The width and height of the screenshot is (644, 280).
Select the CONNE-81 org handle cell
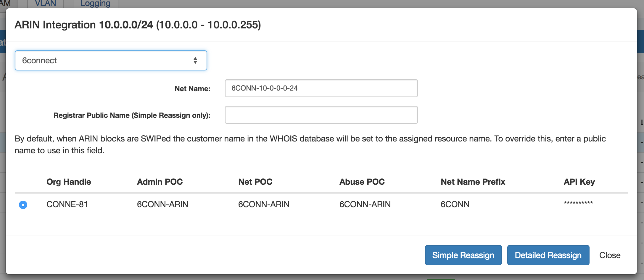pos(67,204)
